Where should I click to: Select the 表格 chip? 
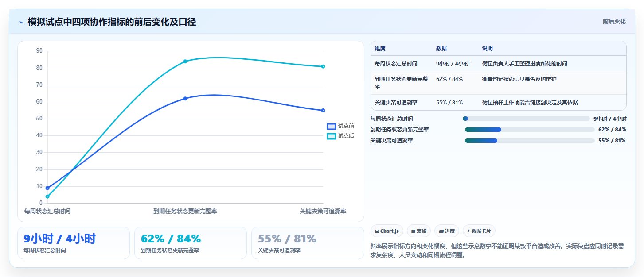point(419,231)
